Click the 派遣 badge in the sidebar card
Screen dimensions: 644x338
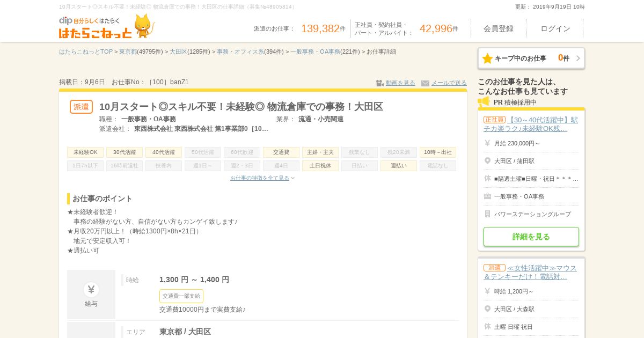(x=494, y=268)
